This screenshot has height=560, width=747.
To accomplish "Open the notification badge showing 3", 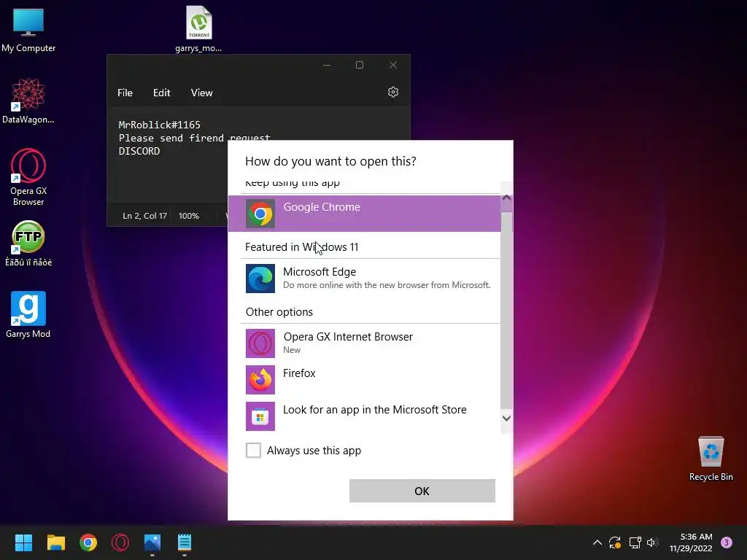I will point(727,542).
